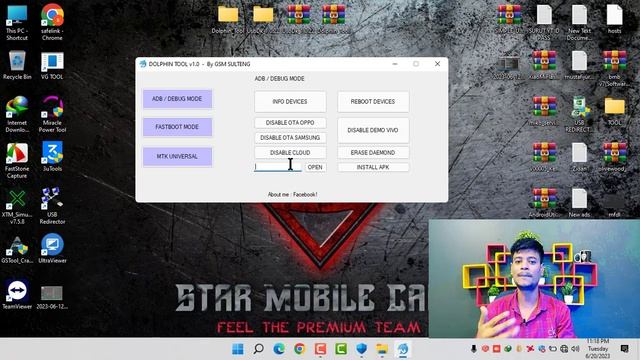Viewport: 640px width, 360px height.
Task: Select the AndroidUti archive icon
Action: tap(544, 203)
